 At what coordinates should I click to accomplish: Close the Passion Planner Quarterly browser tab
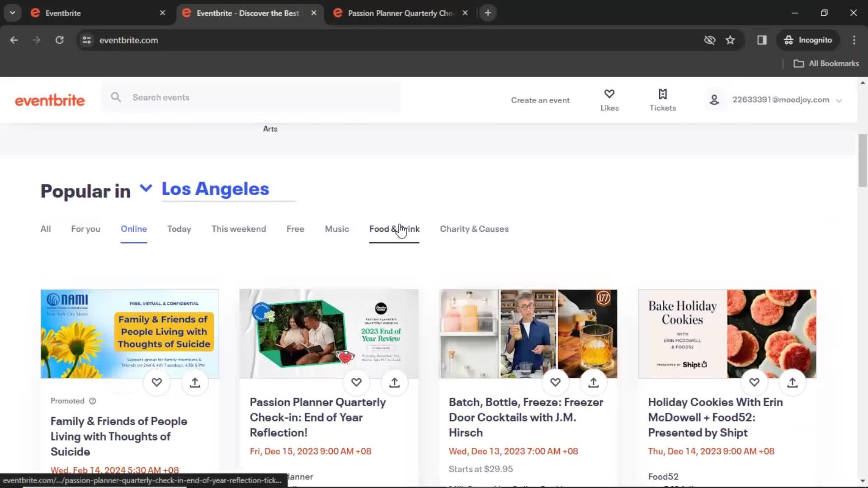pos(465,13)
